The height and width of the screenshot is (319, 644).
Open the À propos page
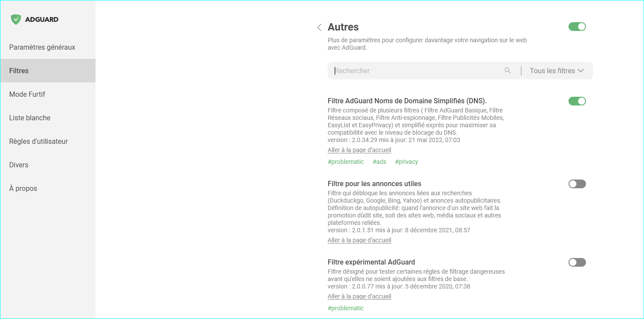pyautogui.click(x=23, y=188)
